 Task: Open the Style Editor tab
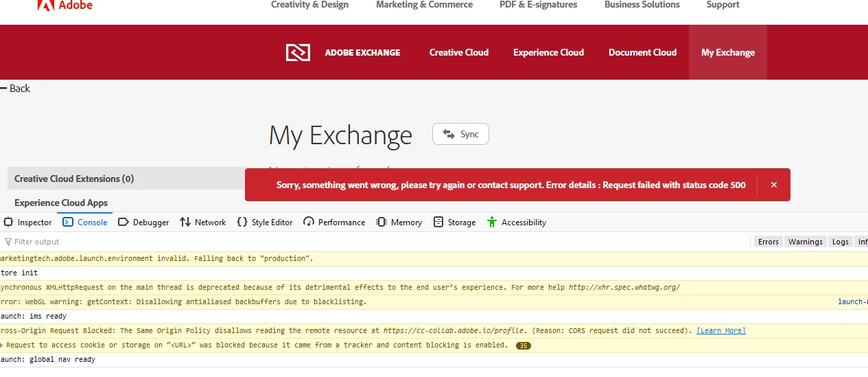(x=265, y=222)
